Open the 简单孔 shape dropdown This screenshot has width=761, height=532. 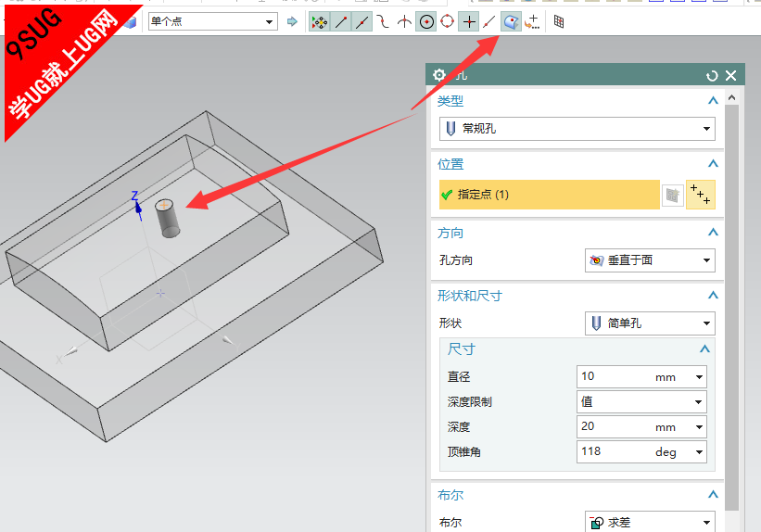650,323
